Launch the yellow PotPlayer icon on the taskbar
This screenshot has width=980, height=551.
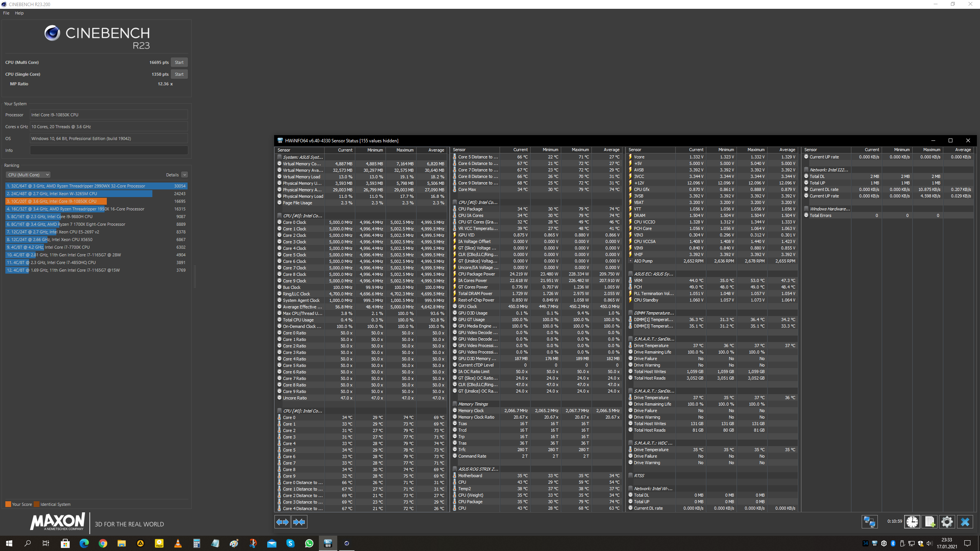(x=159, y=543)
